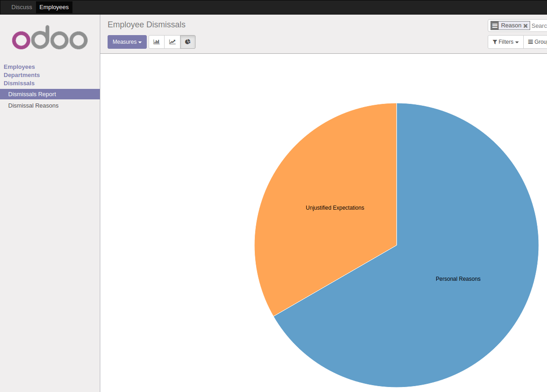
Task: Expand the Filters dropdown
Action: [x=505, y=41]
